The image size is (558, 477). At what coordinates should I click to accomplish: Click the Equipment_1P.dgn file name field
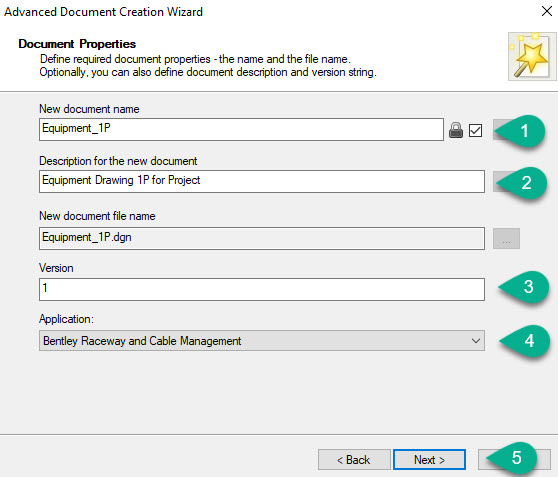262,238
